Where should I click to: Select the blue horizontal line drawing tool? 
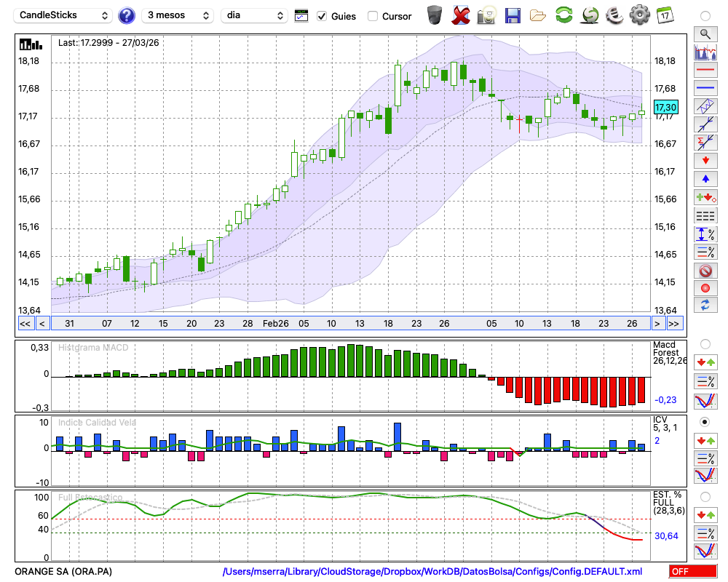[x=705, y=88]
